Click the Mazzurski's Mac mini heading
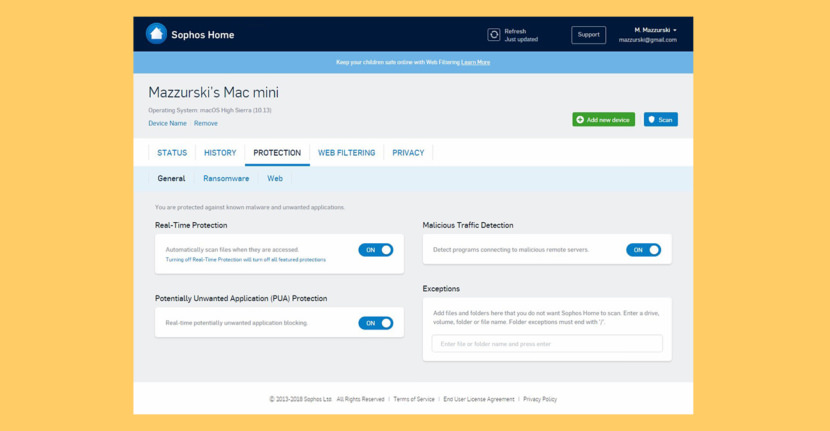 point(213,93)
